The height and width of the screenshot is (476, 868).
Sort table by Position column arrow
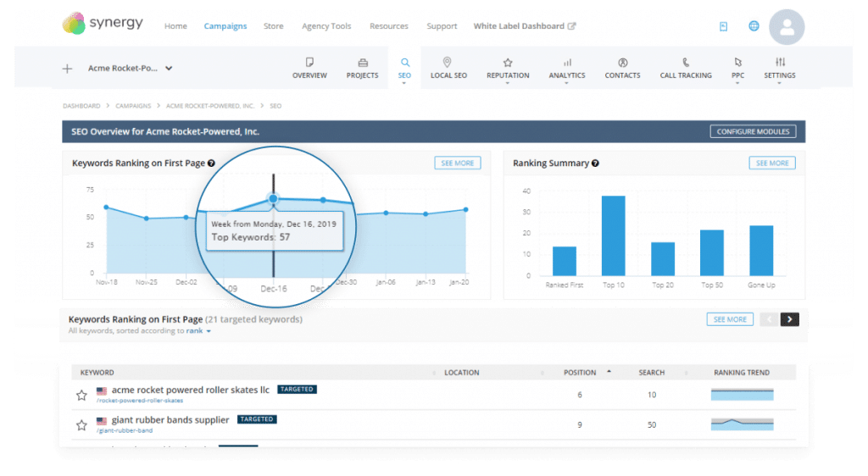tap(609, 372)
